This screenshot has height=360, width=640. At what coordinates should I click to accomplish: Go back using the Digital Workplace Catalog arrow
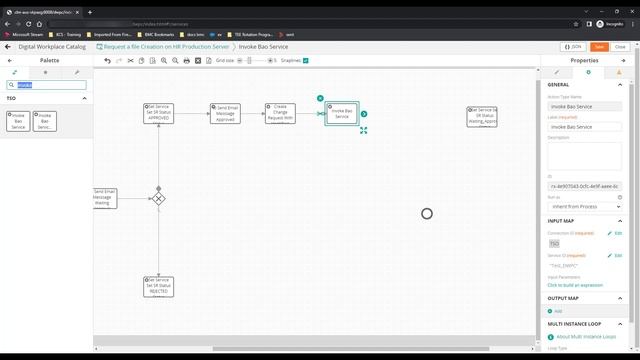coord(8,47)
